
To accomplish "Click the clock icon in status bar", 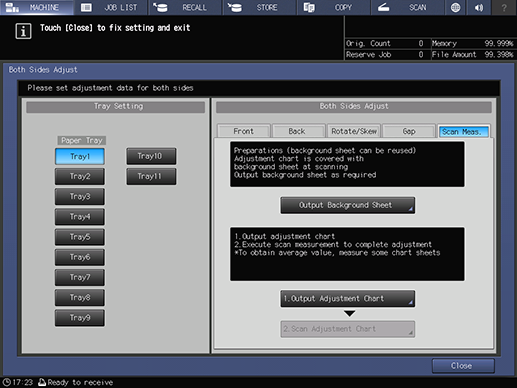I will pos(6,382).
